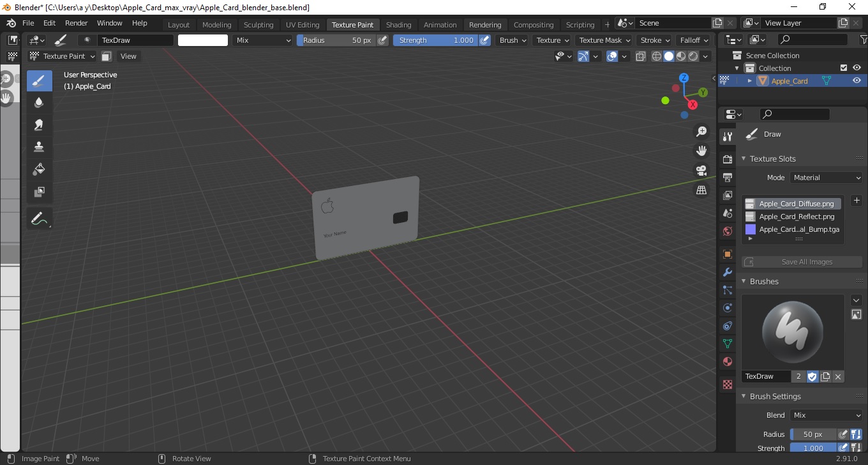Toggle fake user shield for TexDraw

click(812, 376)
